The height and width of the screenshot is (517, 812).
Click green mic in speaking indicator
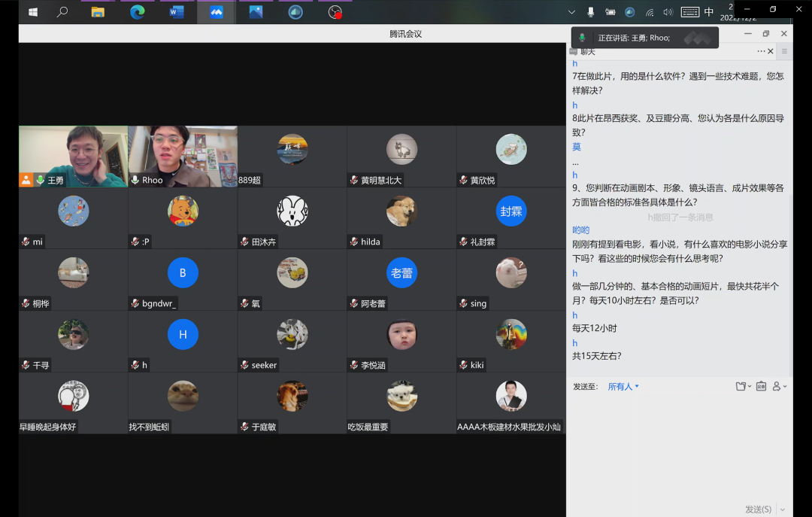click(x=582, y=38)
